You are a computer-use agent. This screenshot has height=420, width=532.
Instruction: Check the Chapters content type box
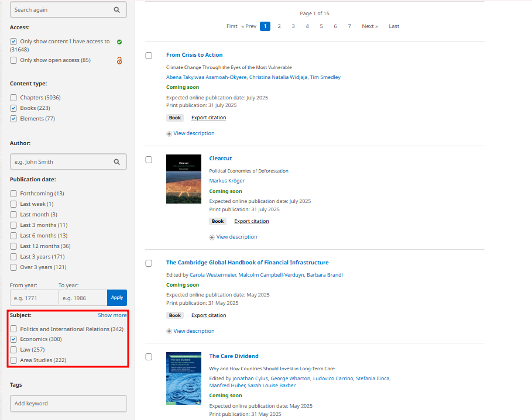coord(13,98)
